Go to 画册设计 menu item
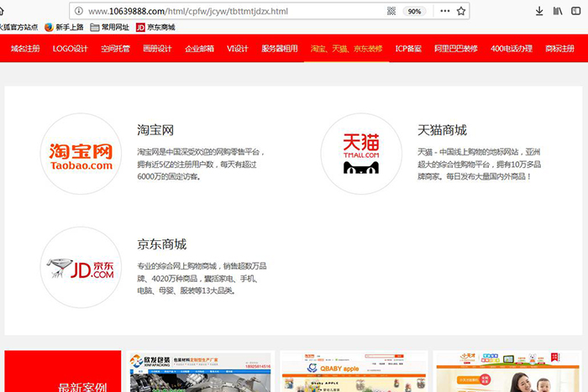This screenshot has width=588, height=392. click(158, 49)
